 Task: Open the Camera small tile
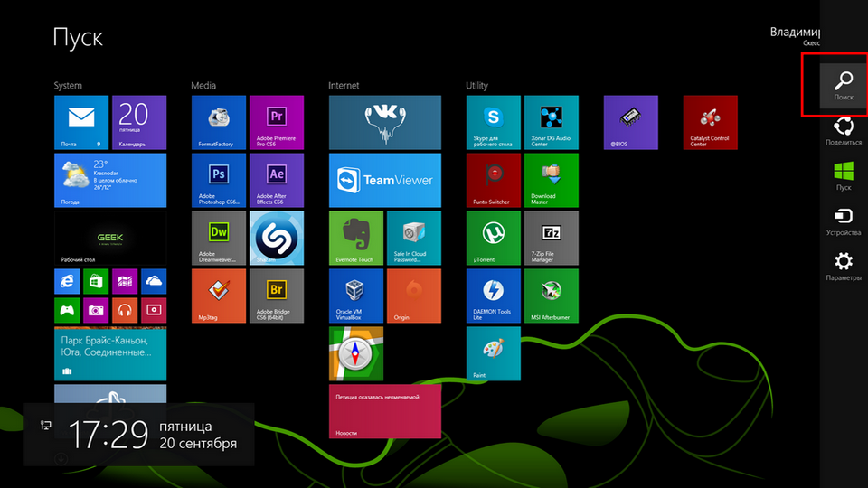pyautogui.click(x=96, y=310)
